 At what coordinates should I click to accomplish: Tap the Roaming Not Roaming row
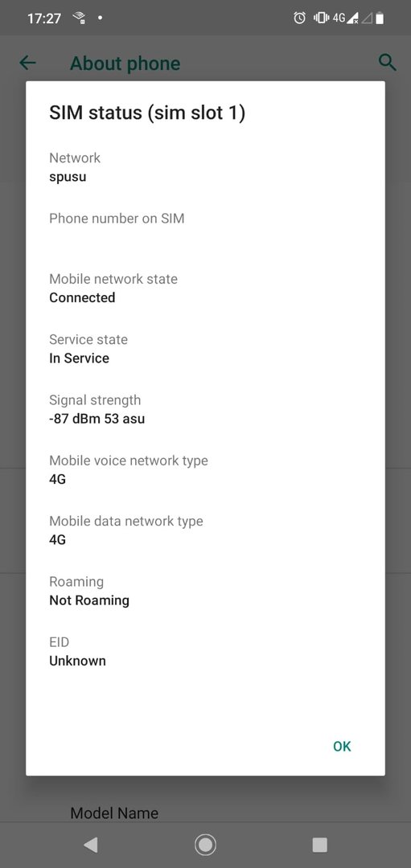click(x=205, y=592)
